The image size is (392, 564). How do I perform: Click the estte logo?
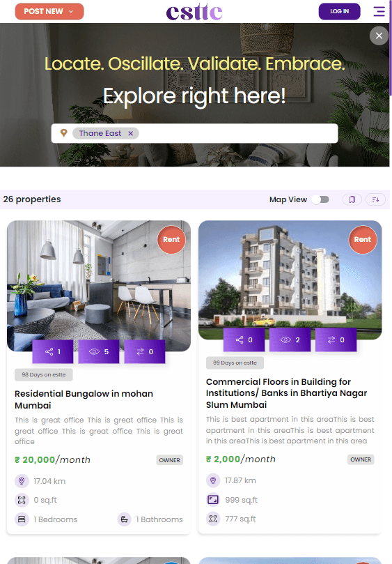click(x=194, y=12)
